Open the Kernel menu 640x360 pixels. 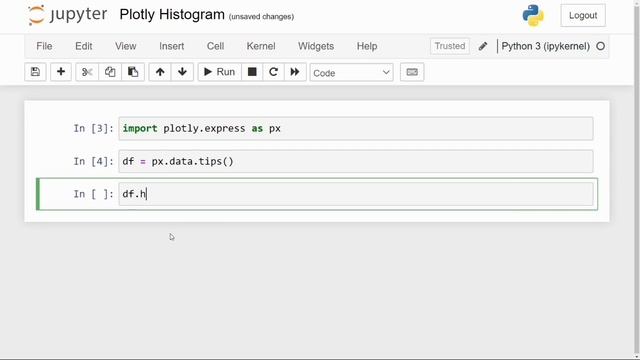[261, 46]
